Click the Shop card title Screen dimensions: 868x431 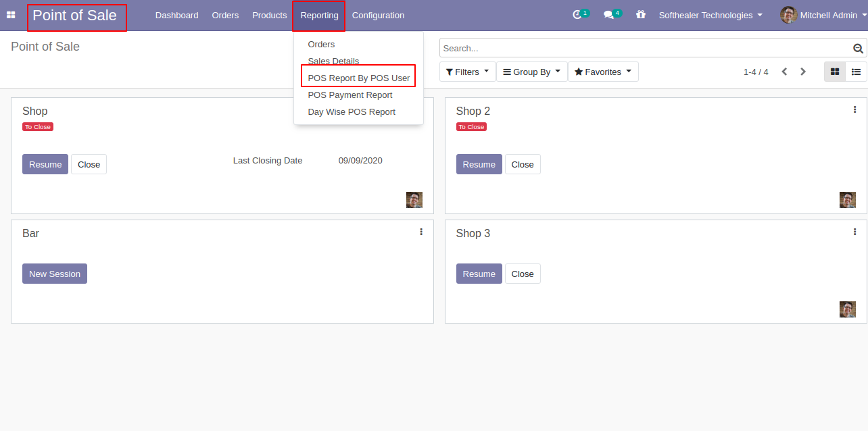coord(35,111)
